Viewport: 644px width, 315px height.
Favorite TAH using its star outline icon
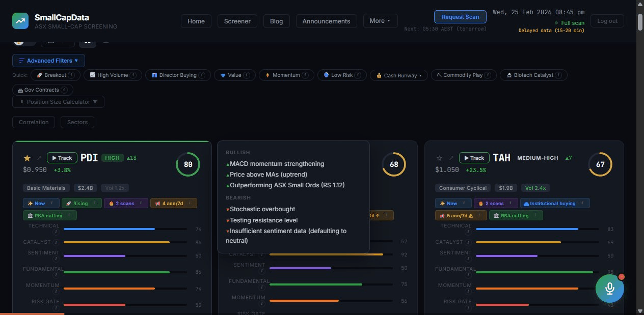[x=439, y=158]
